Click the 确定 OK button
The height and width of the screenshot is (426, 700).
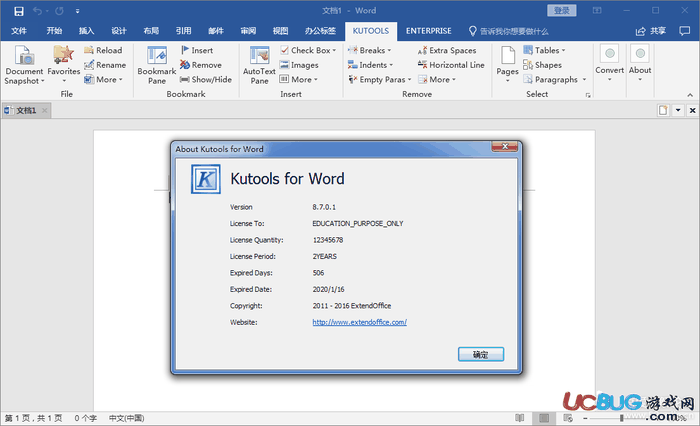click(x=481, y=354)
